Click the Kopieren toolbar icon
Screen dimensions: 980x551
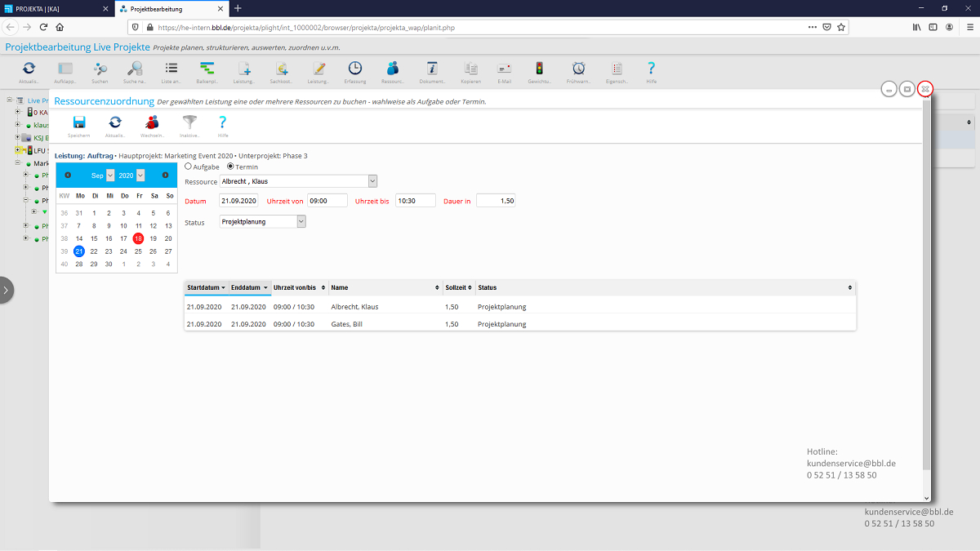pos(470,69)
